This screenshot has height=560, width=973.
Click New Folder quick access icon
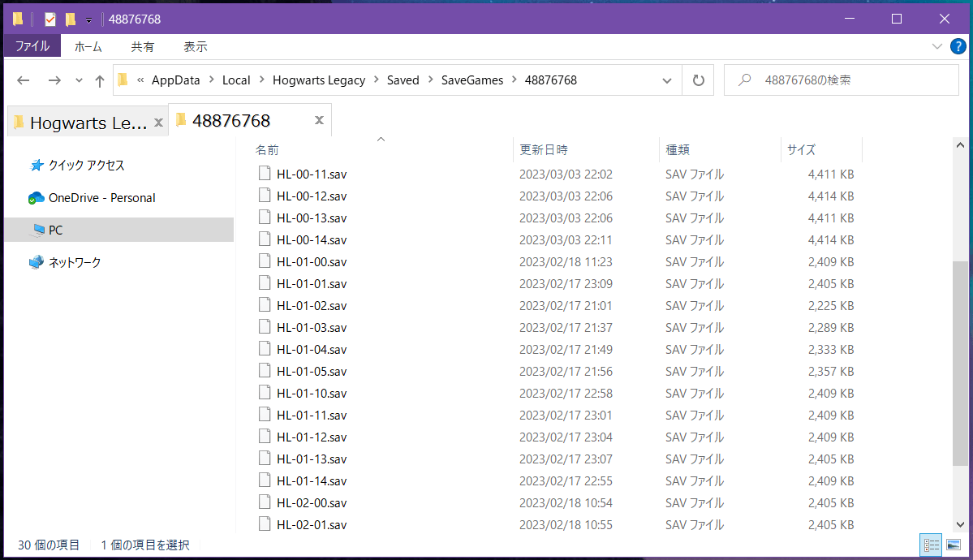click(x=71, y=19)
